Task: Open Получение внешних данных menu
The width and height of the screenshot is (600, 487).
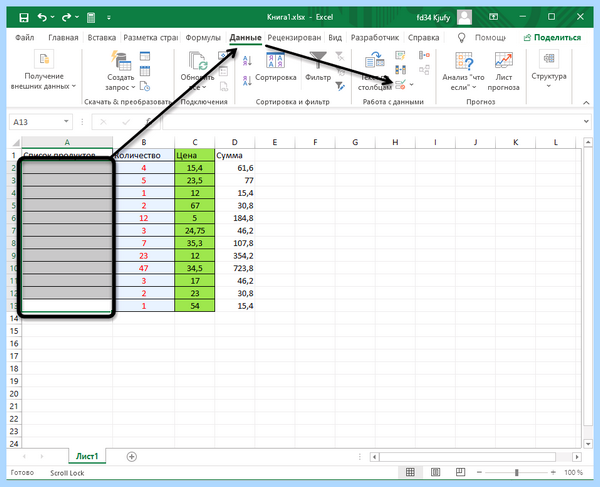Action: coord(44,71)
